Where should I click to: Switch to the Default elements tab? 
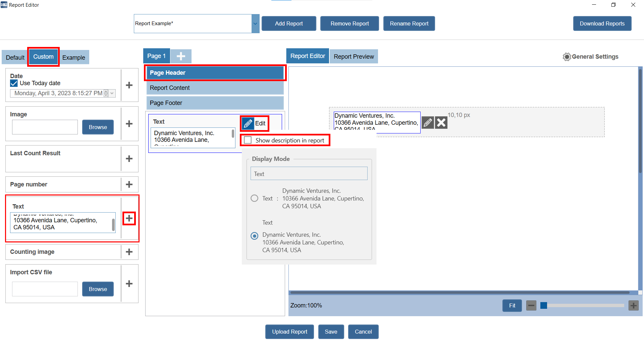pyautogui.click(x=15, y=57)
